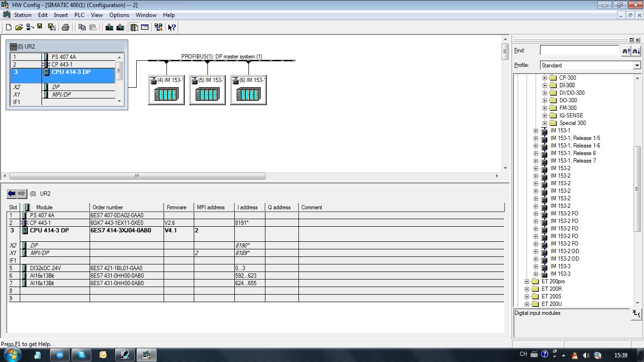Select the DI32xDC 24V module row
Image resolution: width=644 pixels, height=362 pixels.
tap(256, 268)
